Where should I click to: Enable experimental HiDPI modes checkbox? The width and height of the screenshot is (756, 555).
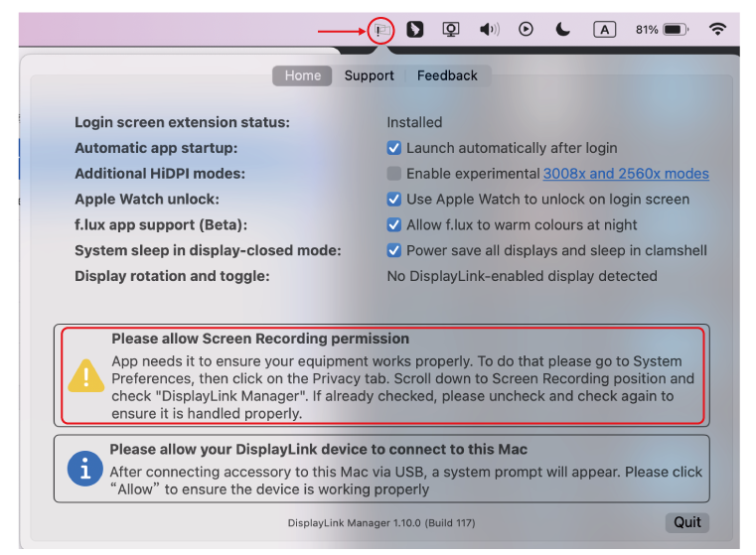tap(394, 174)
